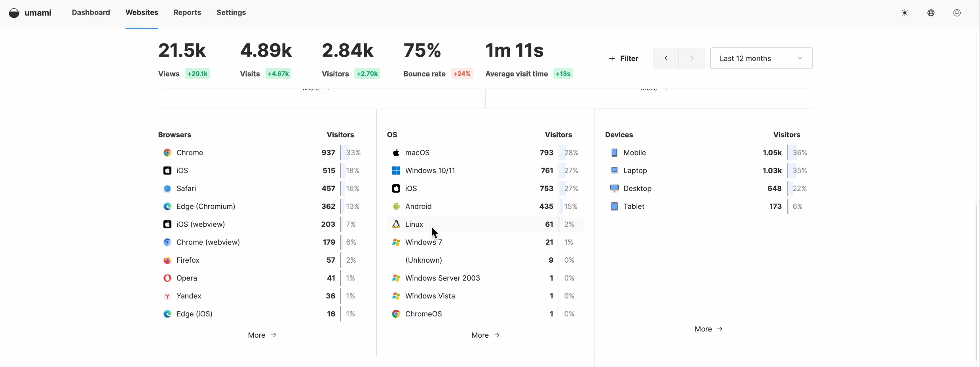Click the Yandex browser icon
Viewport: 980px width, 367px height.
167,296
